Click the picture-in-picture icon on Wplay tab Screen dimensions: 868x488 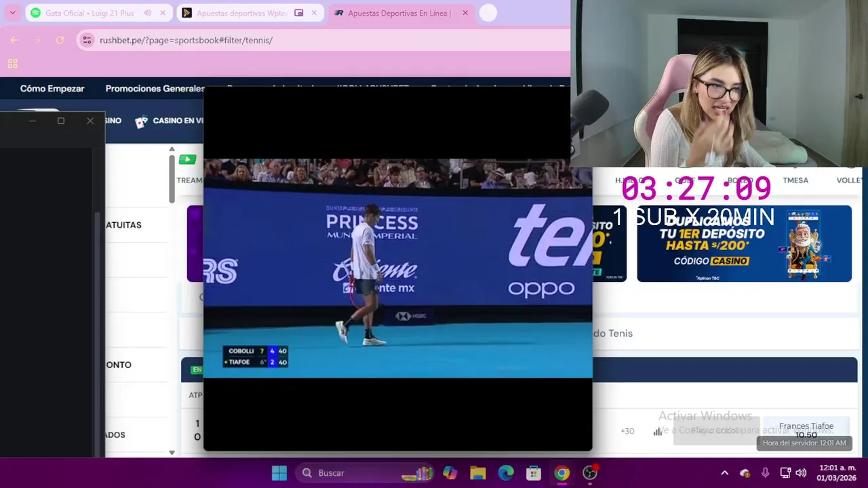click(298, 13)
